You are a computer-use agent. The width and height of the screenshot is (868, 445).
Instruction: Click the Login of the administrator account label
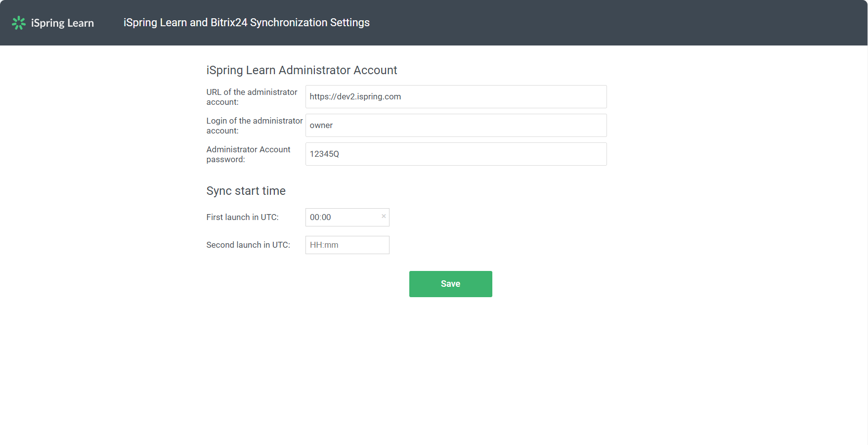[x=254, y=126]
